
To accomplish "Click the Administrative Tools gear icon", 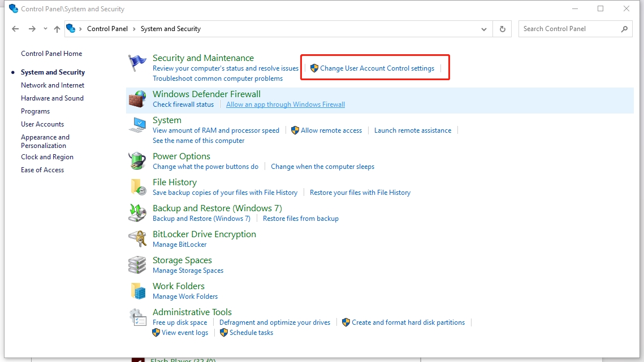I will [x=137, y=317].
